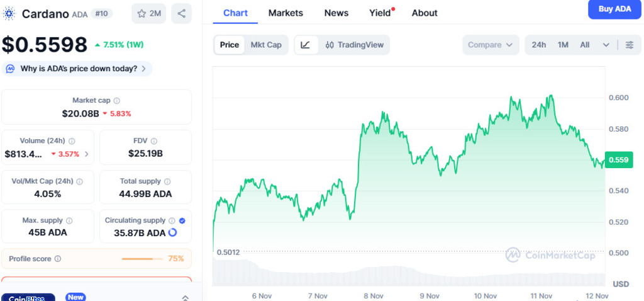Select the 24h time range

click(539, 45)
